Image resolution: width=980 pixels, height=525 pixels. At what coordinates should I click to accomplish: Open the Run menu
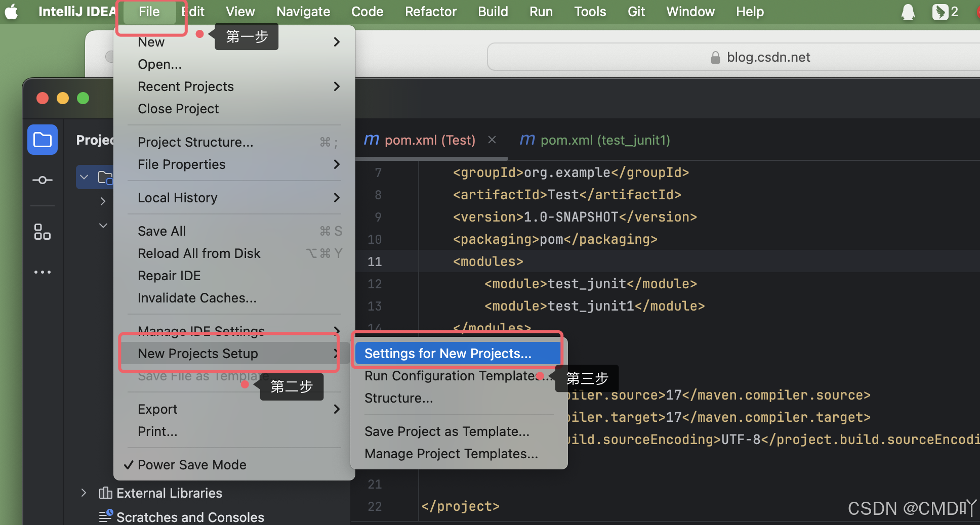(541, 12)
